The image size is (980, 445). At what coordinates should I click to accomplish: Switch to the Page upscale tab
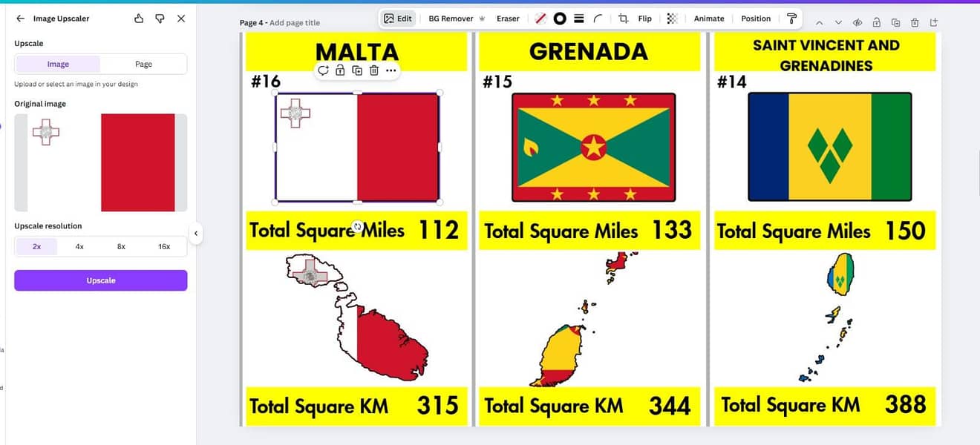click(143, 64)
